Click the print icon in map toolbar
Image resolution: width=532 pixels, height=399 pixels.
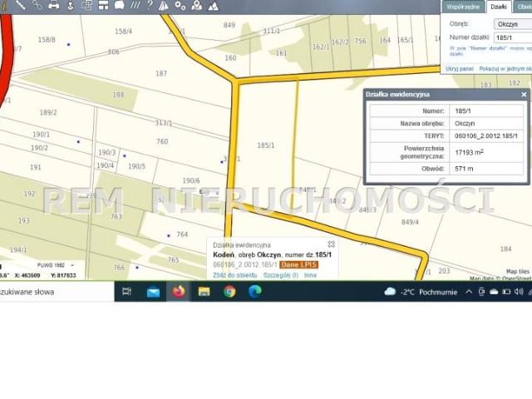54,5
